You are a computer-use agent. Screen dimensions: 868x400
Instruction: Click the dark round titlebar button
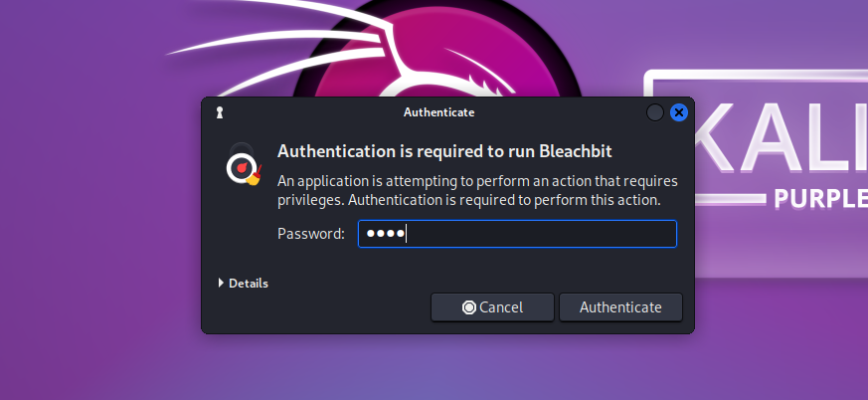655,112
